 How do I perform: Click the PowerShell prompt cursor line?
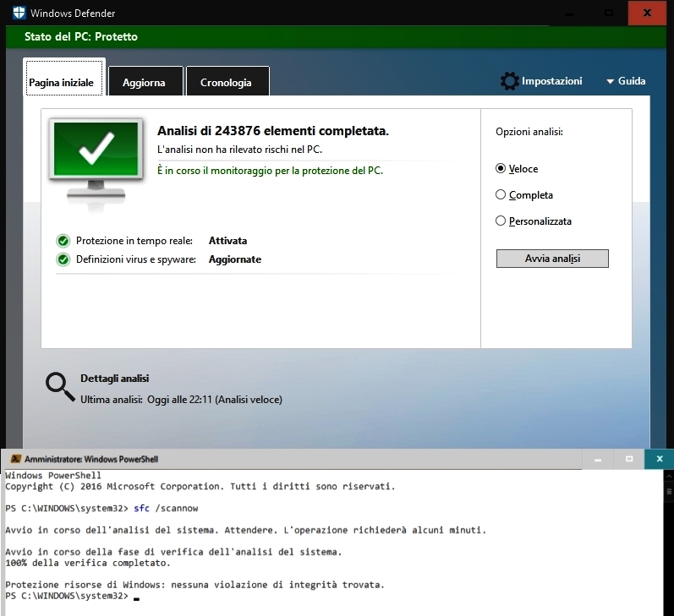(72, 597)
